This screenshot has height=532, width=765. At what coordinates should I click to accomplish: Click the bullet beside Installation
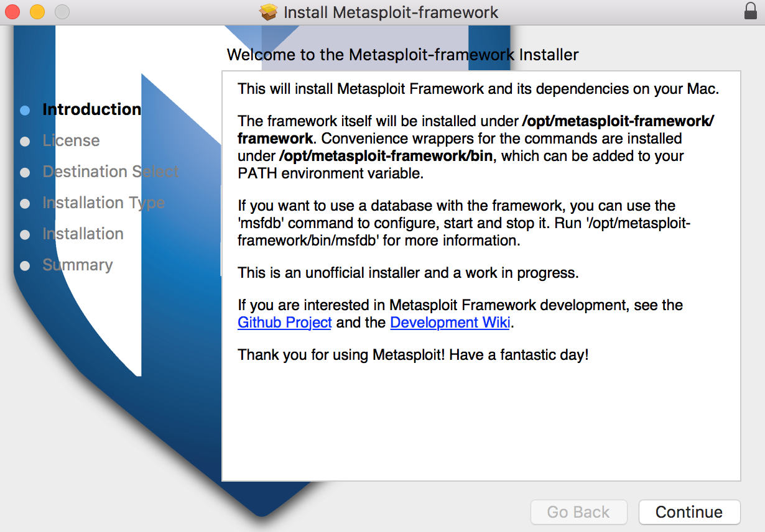(25, 234)
